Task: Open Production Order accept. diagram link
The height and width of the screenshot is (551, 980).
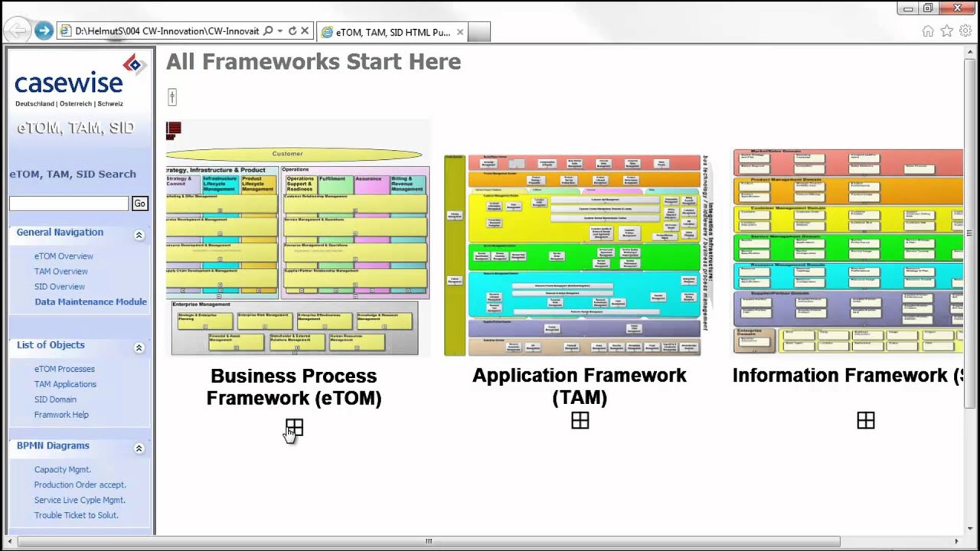Action: pos(80,485)
